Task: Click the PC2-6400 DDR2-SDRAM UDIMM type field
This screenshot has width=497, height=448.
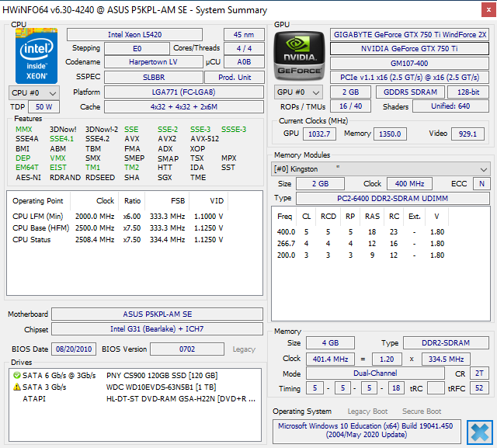Action: click(x=393, y=198)
